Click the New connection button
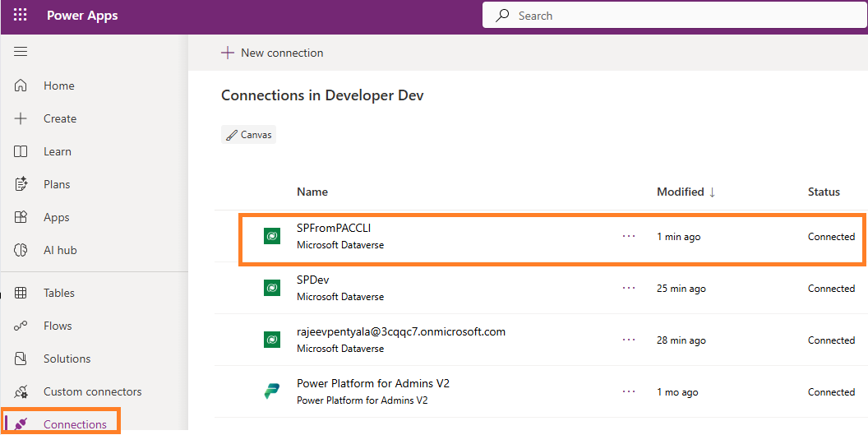The width and height of the screenshot is (868, 435). click(272, 53)
